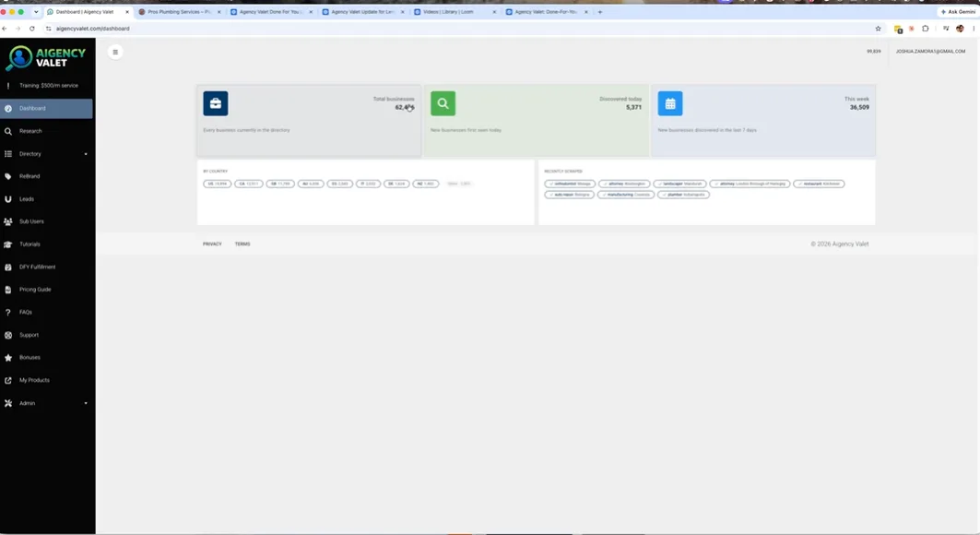Click the NZ country chip
This screenshot has width=980, height=535.
click(x=426, y=184)
